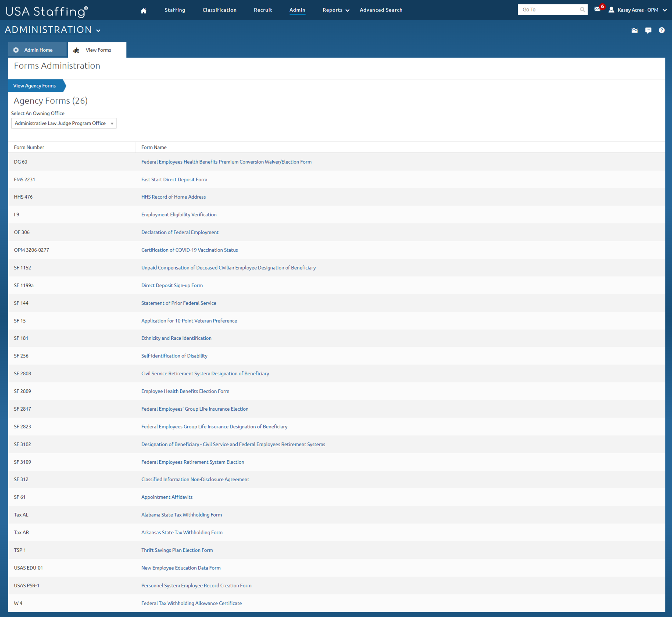Open the Thrift Savings Plan Election Form link

pyautogui.click(x=177, y=550)
